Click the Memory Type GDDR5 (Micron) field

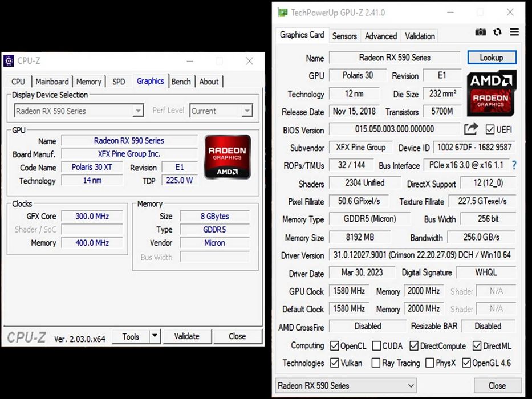coord(369,219)
